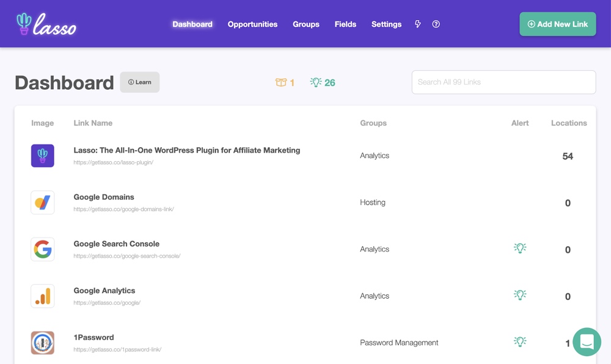Click the 0 locations count for Google Domains
This screenshot has height=364, width=611.
pos(568,203)
